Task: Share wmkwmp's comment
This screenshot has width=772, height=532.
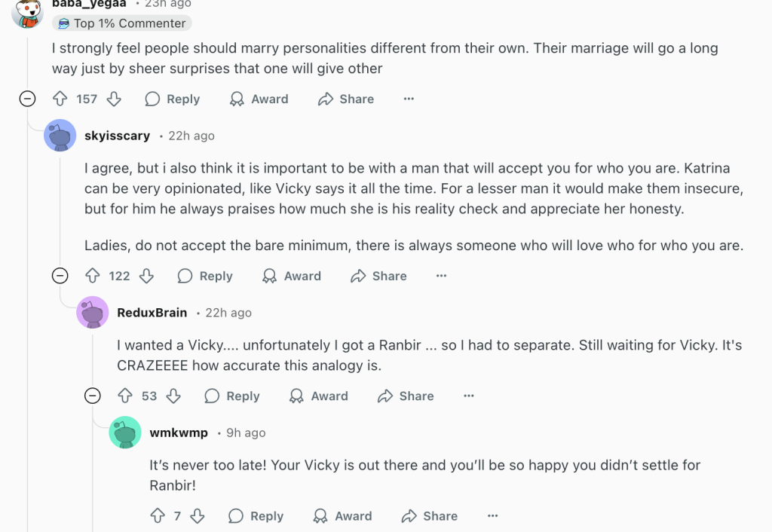Action: tap(430, 515)
